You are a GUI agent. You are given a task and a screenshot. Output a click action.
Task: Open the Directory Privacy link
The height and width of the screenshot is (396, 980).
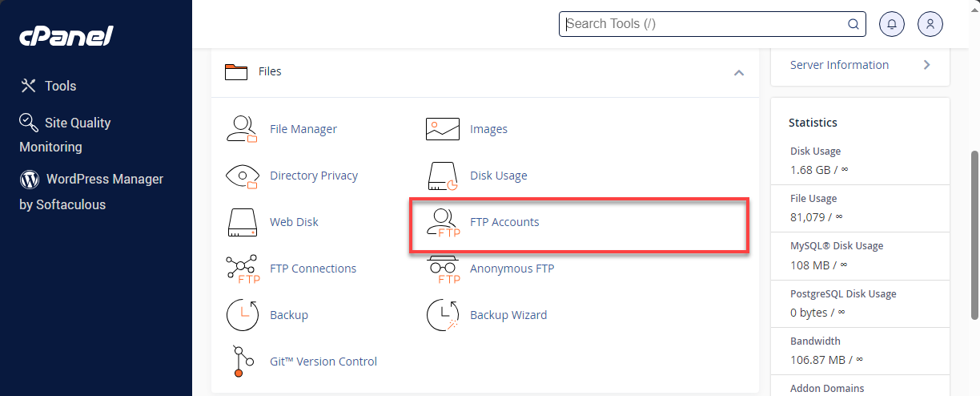coord(314,176)
